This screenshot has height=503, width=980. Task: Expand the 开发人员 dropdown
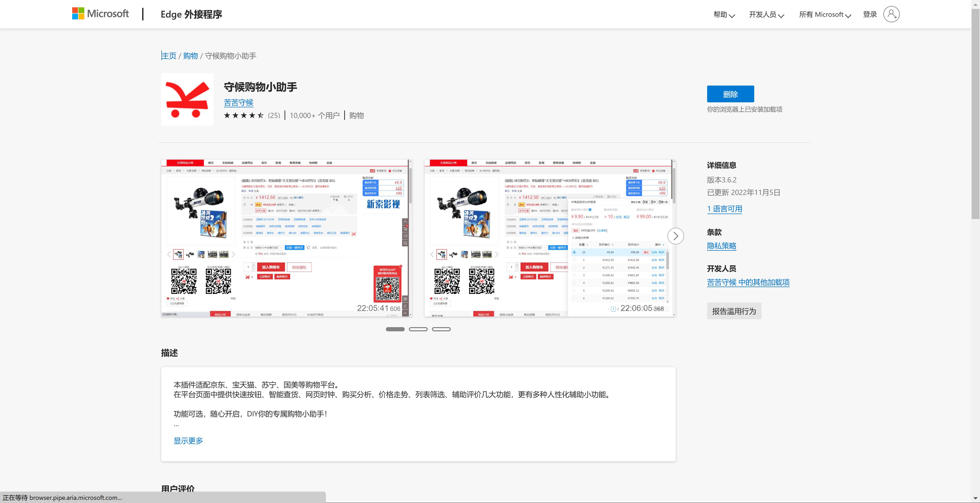[x=766, y=14]
